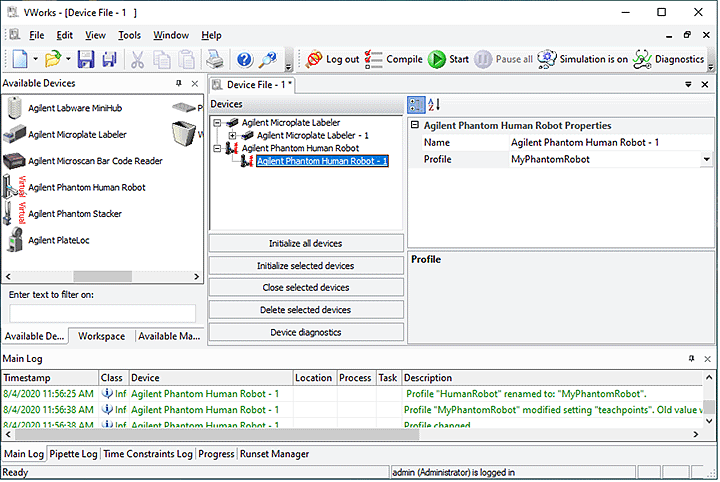Pin the Main Log panel
The image size is (720, 482).
(x=692, y=359)
